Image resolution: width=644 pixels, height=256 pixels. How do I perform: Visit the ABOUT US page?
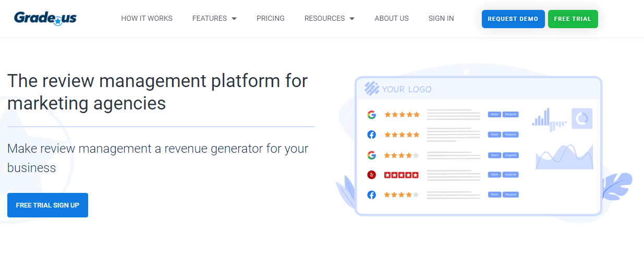point(392,18)
